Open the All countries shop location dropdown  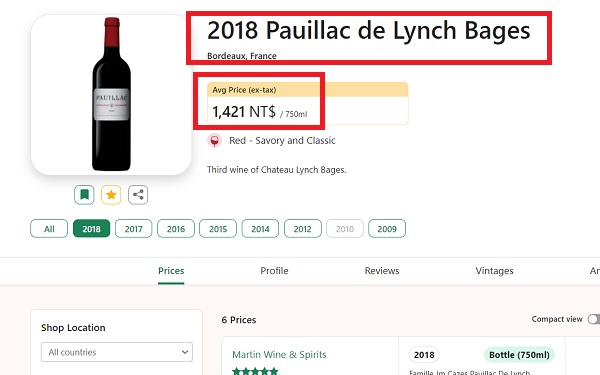pos(117,352)
